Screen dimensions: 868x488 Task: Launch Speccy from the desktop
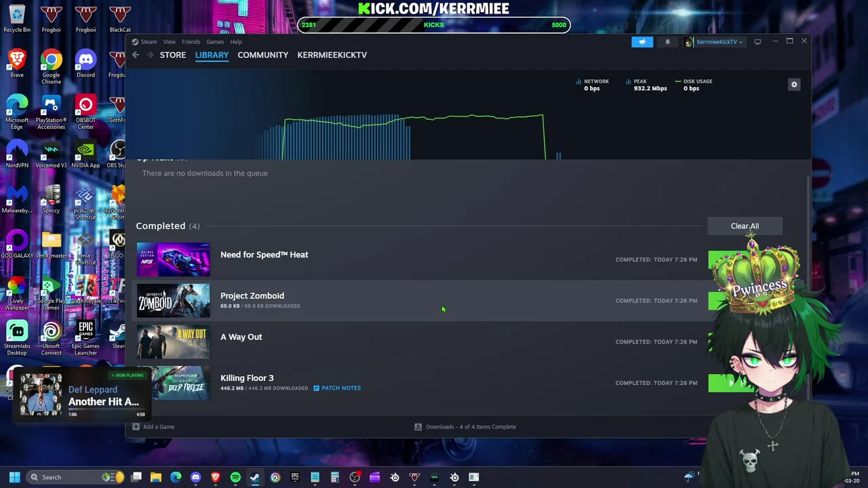tap(51, 199)
